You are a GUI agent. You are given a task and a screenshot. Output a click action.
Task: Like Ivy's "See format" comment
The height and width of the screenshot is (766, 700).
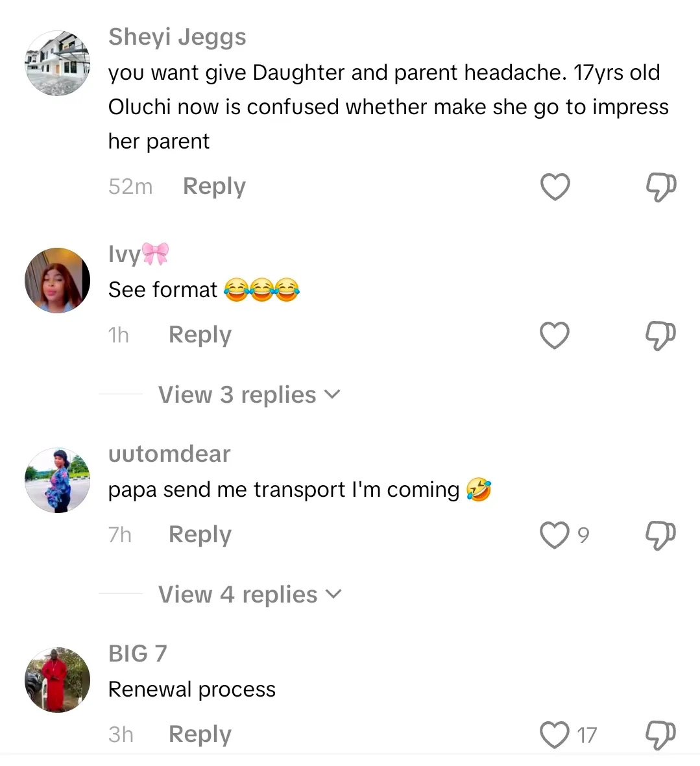tap(555, 336)
